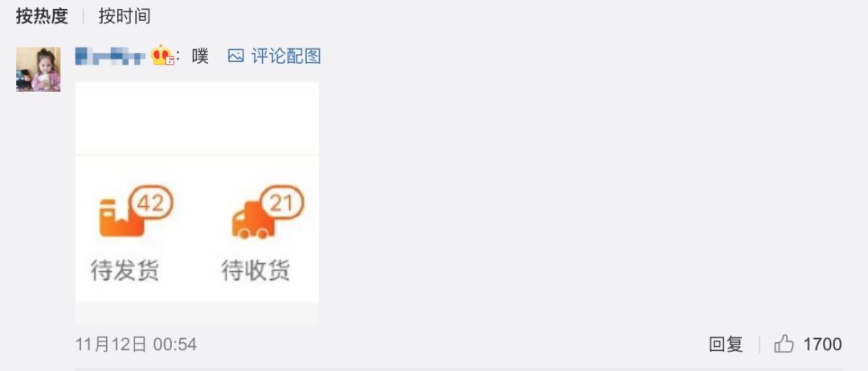Screen dimensions: 868x371
Task: Open the 评论配图 link
Action: pyautogui.click(x=286, y=56)
